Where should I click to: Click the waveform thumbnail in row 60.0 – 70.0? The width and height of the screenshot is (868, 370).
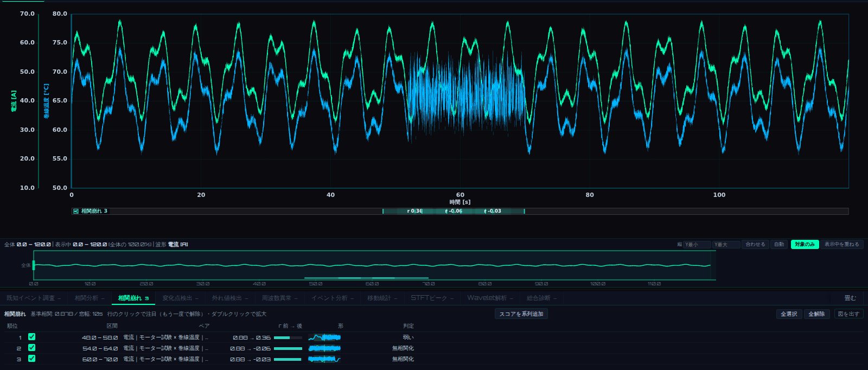(x=324, y=359)
